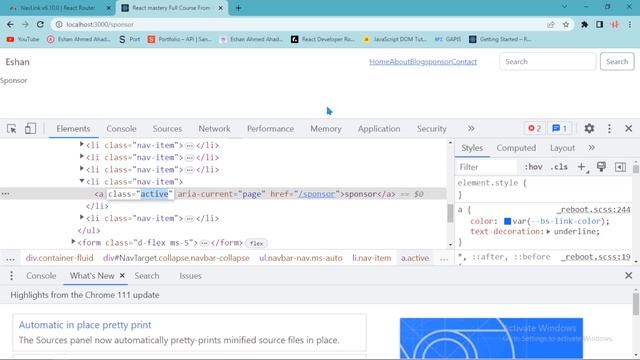Open the Performance tab
Viewport: 640px width, 360px height.
click(x=270, y=129)
